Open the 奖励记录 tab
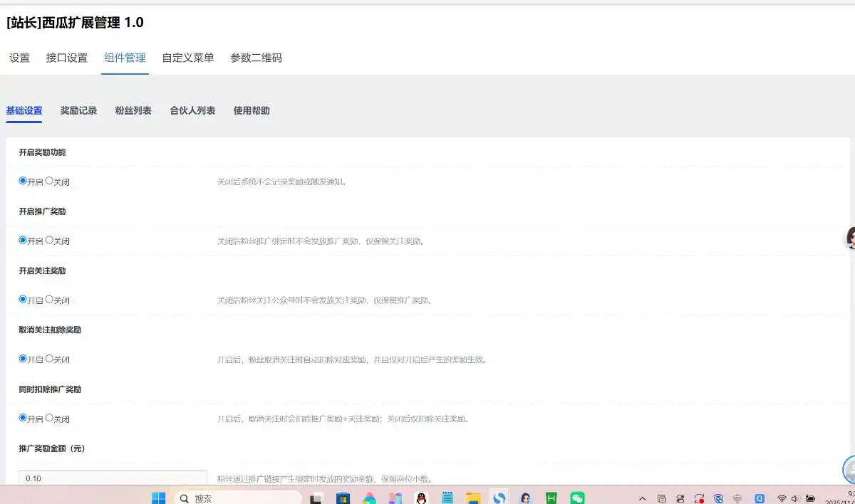 pyautogui.click(x=78, y=110)
